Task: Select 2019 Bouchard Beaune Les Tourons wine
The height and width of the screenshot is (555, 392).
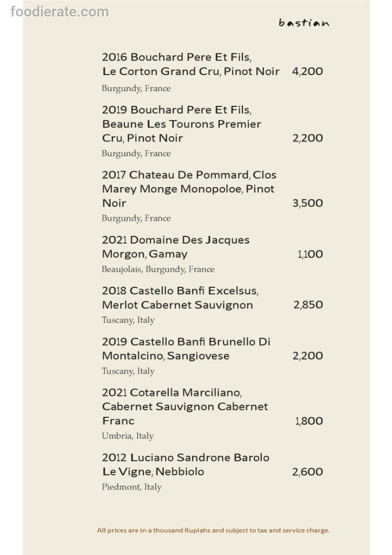Action: (x=181, y=124)
